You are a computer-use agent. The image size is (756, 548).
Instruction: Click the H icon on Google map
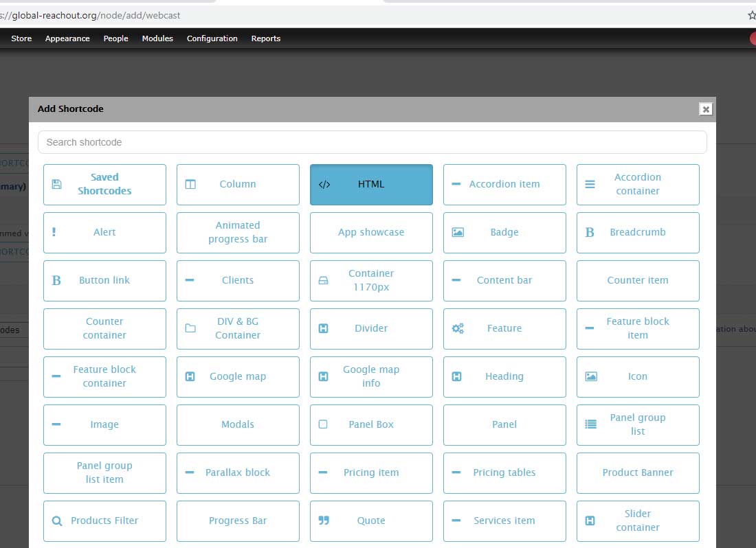190,376
